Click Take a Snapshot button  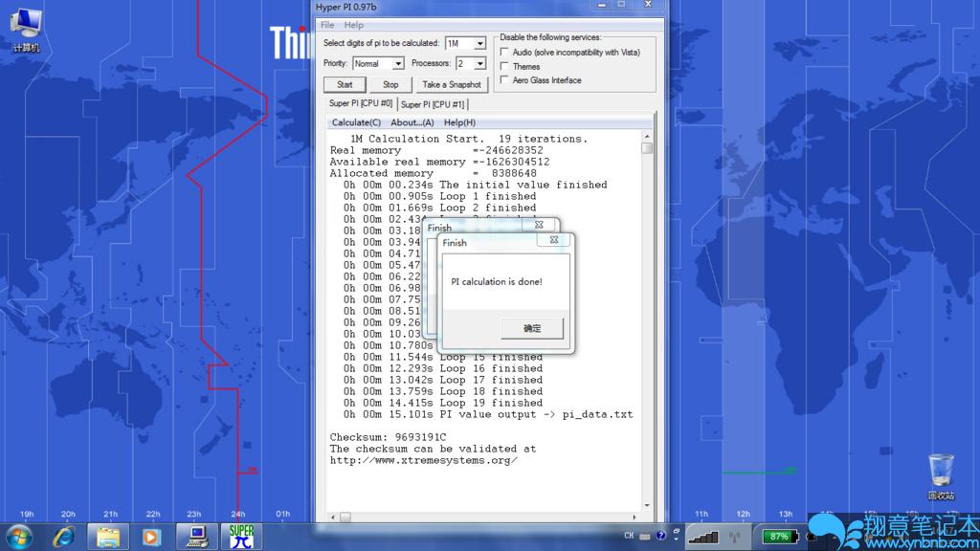tap(452, 84)
